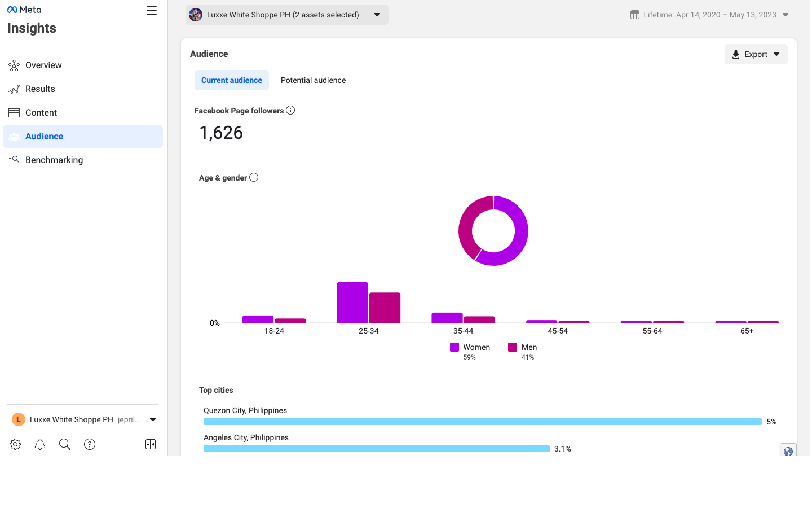Click the Export button

pos(756,54)
